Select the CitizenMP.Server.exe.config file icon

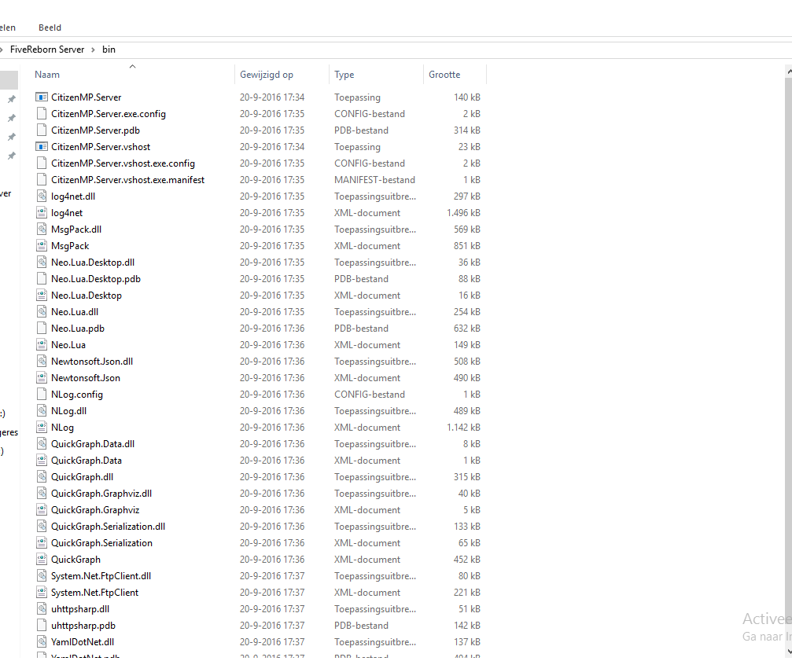click(42, 114)
